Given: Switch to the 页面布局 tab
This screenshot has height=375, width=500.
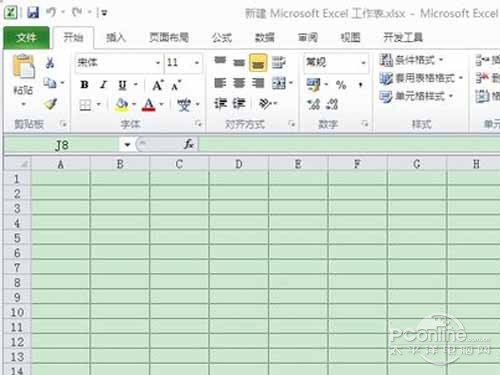Looking at the screenshot, I should click(169, 37).
